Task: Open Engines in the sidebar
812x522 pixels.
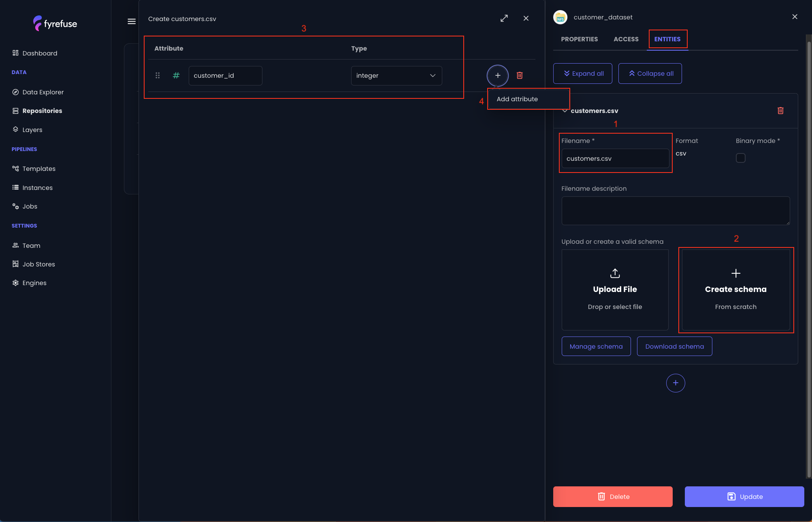Action: tap(34, 283)
